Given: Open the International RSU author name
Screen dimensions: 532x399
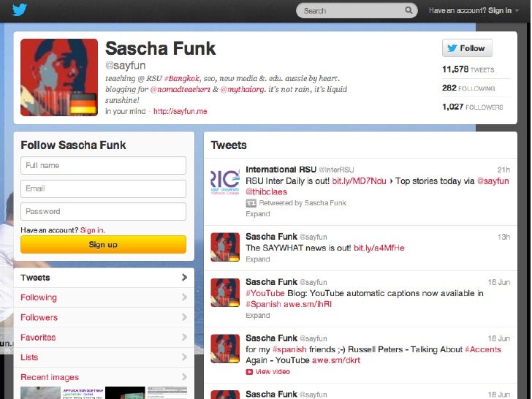Looking at the screenshot, I should [x=281, y=170].
